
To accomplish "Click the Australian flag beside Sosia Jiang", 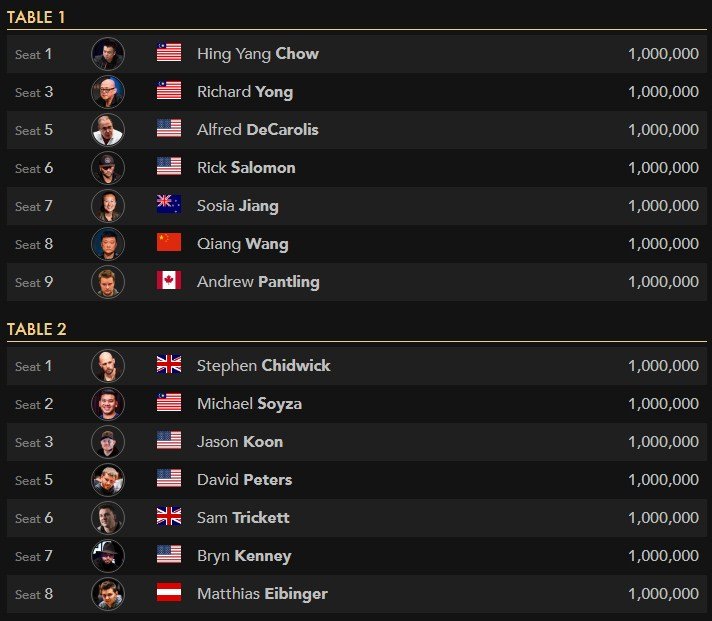I will (x=169, y=206).
